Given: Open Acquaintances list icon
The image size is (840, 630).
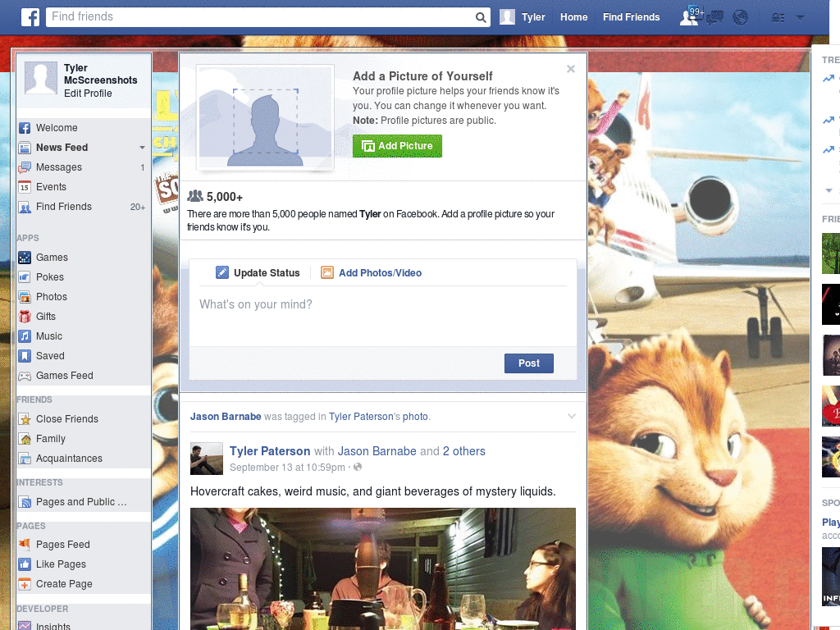Looking at the screenshot, I should 25,459.
